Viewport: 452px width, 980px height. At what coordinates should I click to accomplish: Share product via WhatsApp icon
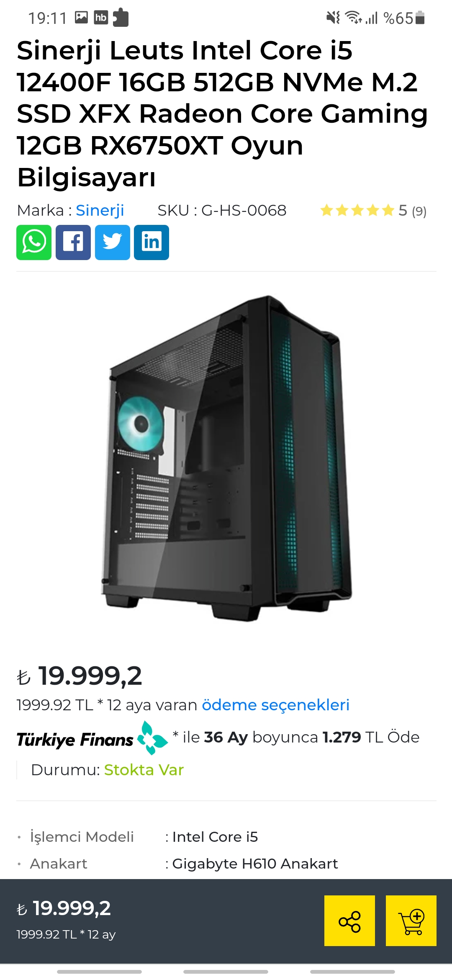(x=34, y=242)
